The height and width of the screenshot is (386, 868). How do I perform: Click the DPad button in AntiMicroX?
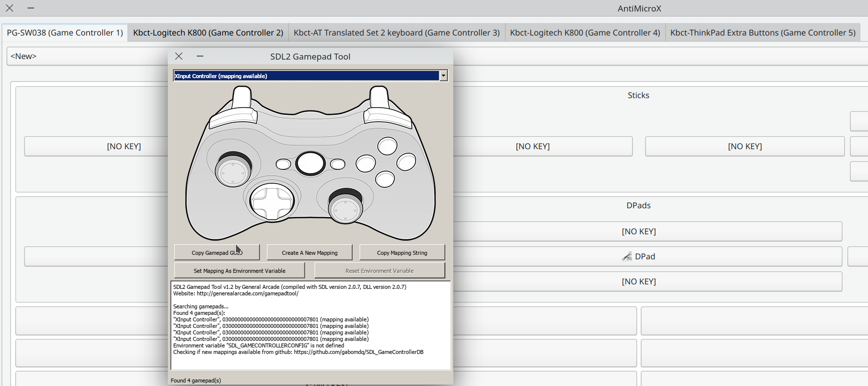tap(639, 256)
